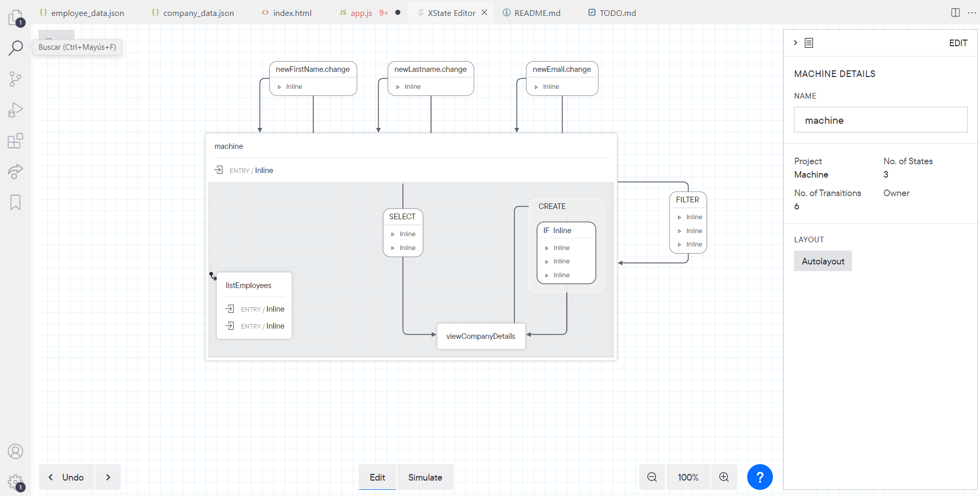Select the CREATE transition label
The height and width of the screenshot is (496, 980).
[552, 206]
